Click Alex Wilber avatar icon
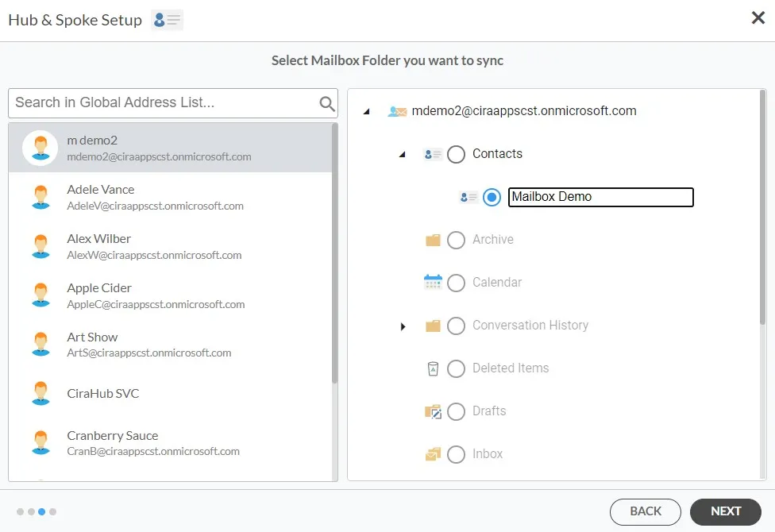This screenshot has height=532, width=775. coord(40,246)
